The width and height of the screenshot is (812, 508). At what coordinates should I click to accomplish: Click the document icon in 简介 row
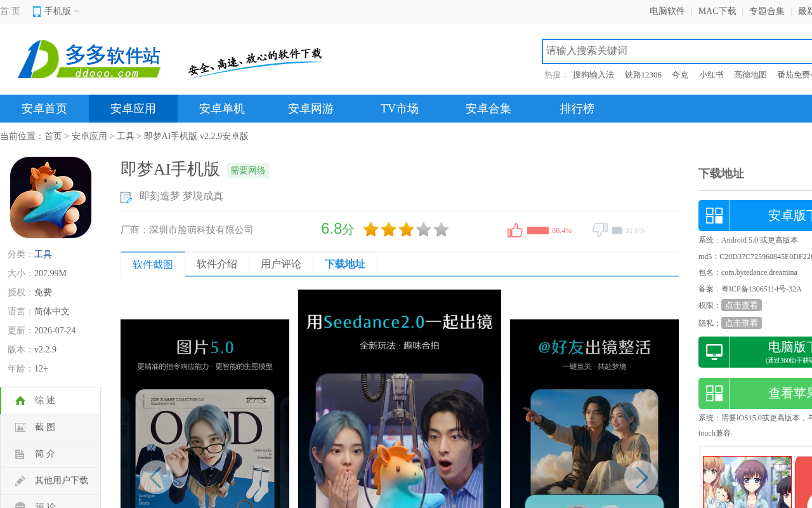20,454
